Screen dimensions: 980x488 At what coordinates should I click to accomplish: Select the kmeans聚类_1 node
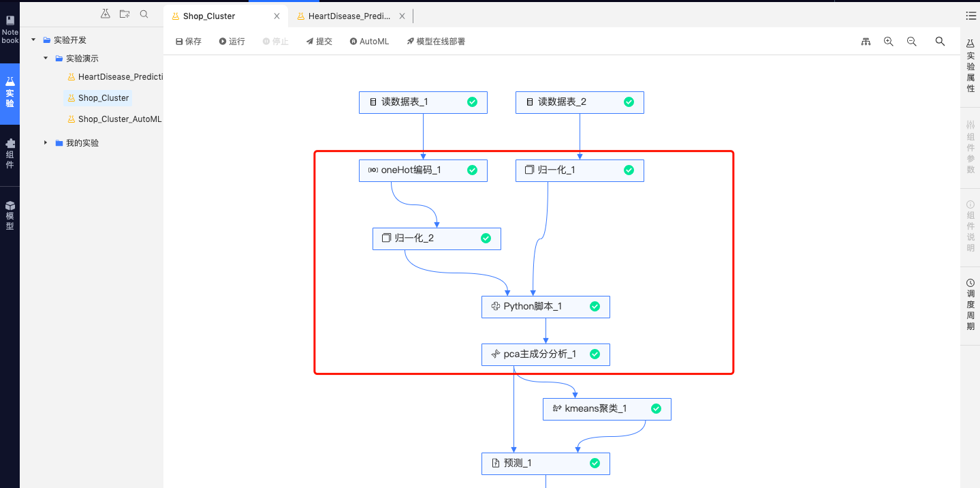click(607, 409)
